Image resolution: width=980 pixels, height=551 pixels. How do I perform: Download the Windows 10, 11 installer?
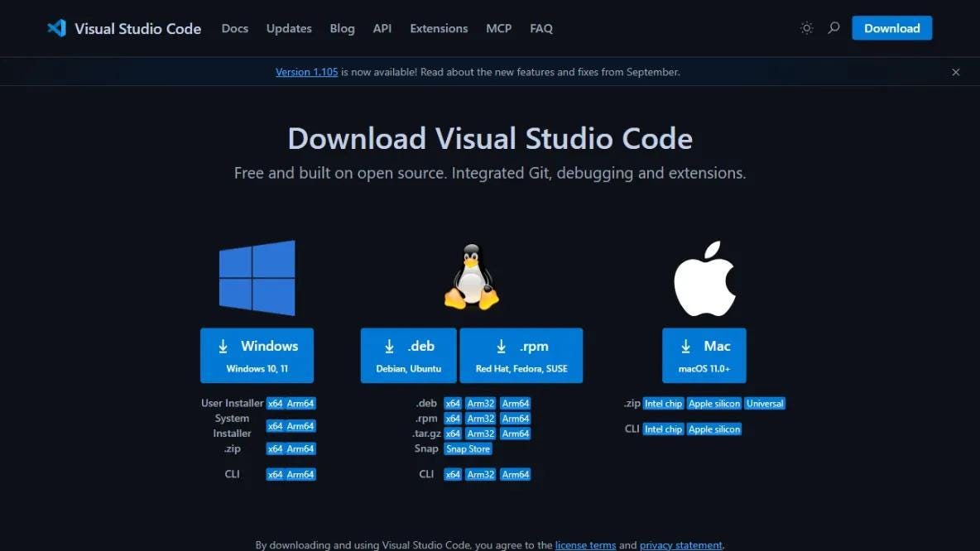click(x=257, y=356)
